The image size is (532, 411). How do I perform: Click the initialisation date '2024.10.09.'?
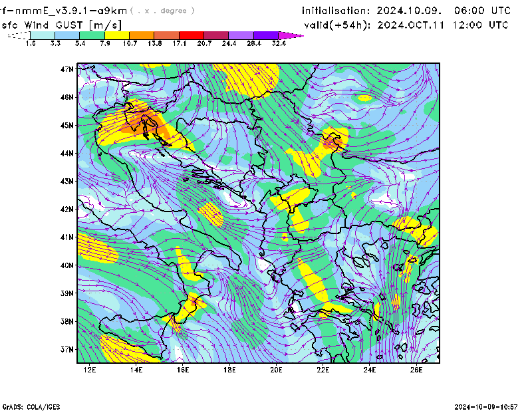pyautogui.click(x=409, y=11)
